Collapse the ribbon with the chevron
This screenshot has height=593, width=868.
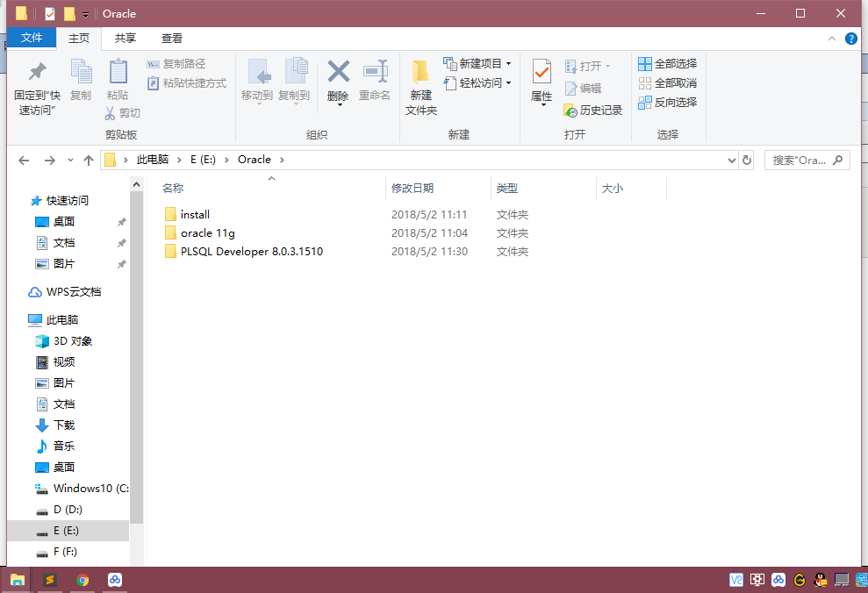(x=831, y=39)
